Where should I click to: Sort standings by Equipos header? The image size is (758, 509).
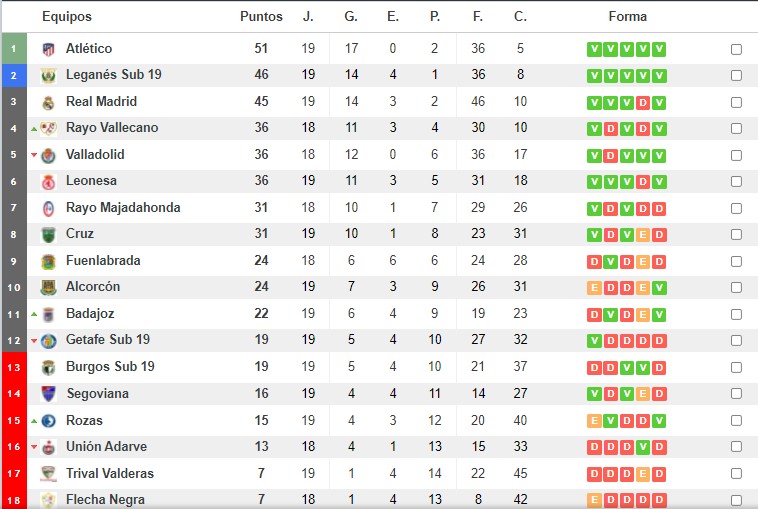[67, 17]
